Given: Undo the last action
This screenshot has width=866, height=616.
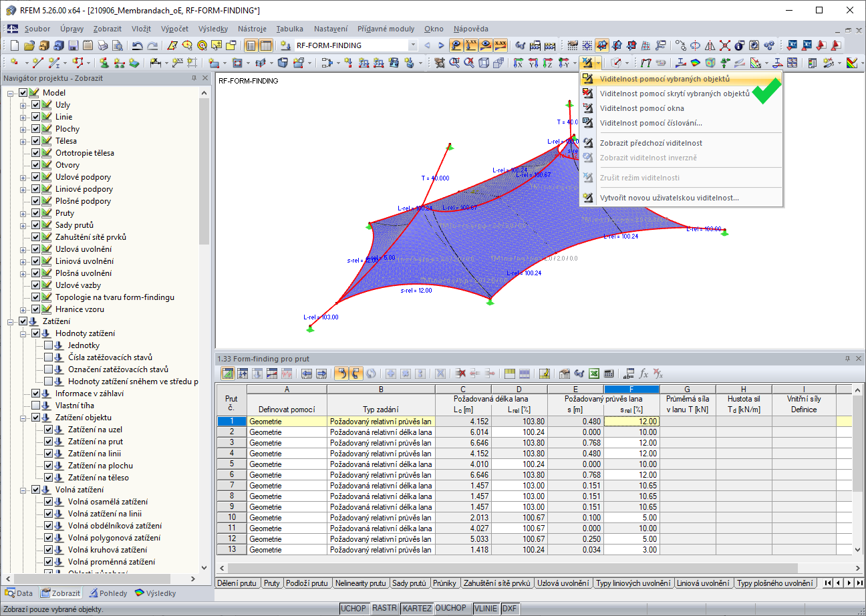Looking at the screenshot, I should tap(137, 45).
